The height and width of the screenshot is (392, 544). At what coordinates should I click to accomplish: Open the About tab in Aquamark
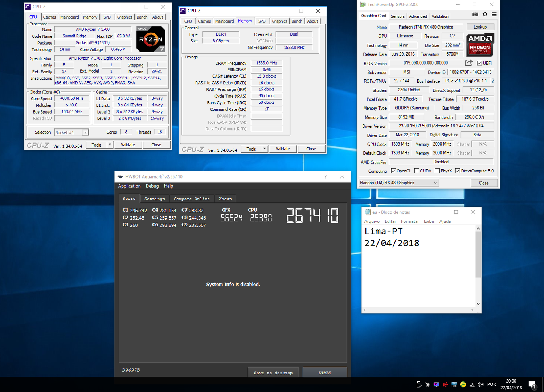pos(225,199)
